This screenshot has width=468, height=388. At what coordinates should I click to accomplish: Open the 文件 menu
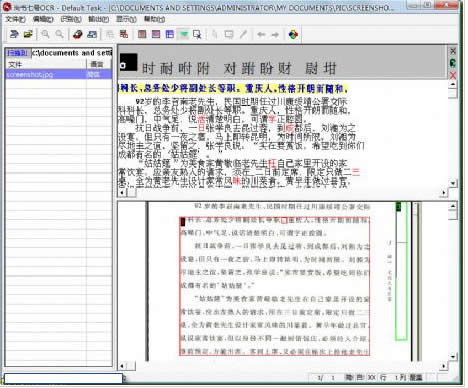point(15,19)
